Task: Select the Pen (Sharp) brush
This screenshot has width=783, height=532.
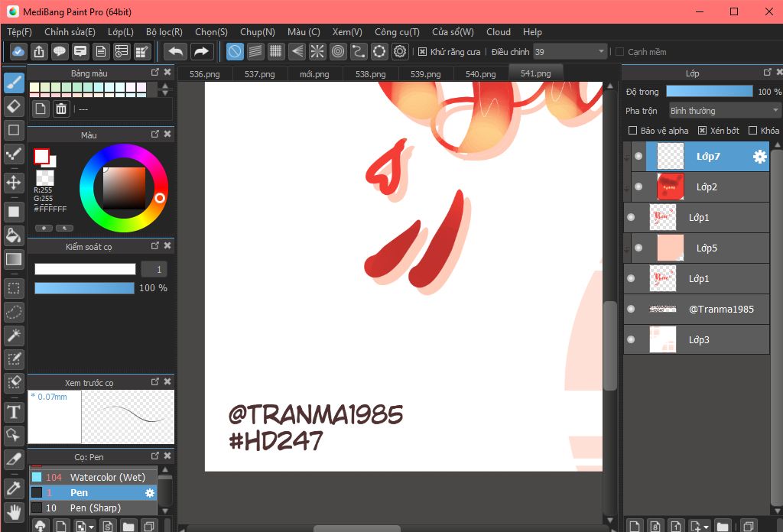Action: [93, 508]
